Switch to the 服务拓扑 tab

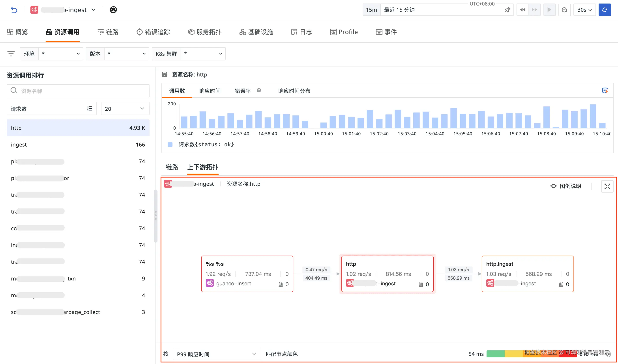click(x=204, y=32)
